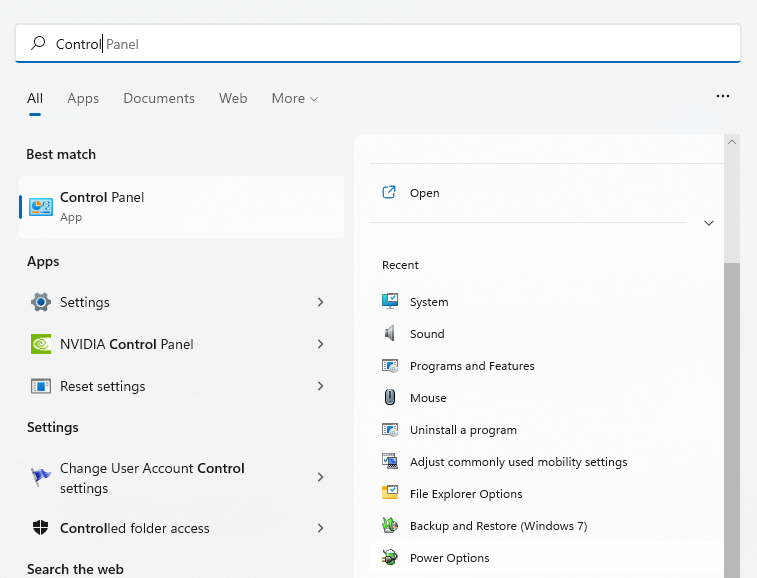Click the Reset settings icon

coord(41,386)
